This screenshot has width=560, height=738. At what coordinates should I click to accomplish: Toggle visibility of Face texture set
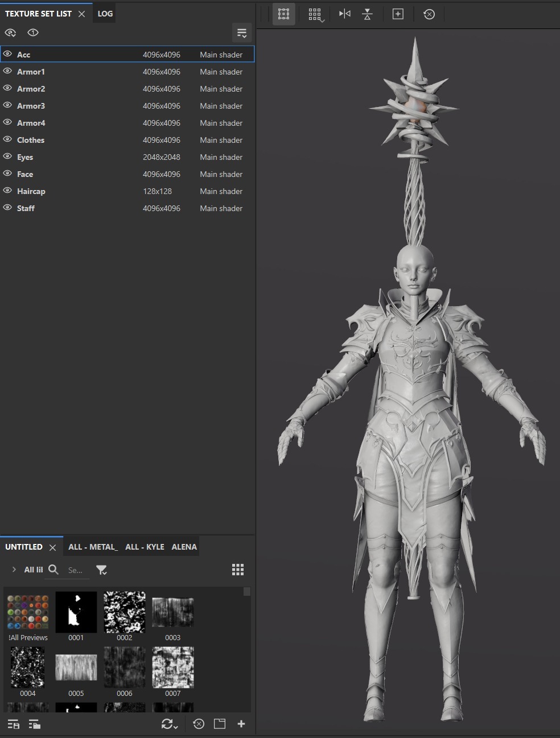coord(7,174)
